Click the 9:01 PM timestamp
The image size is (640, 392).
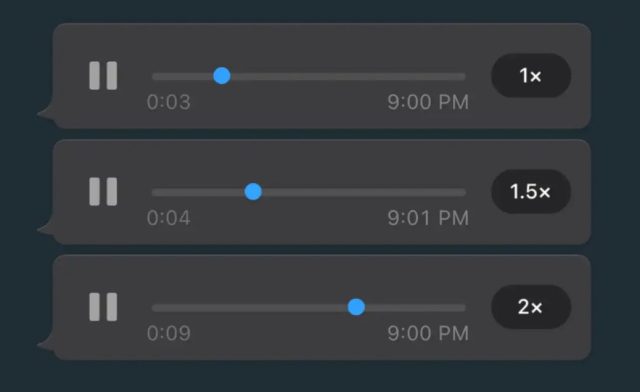pos(428,218)
